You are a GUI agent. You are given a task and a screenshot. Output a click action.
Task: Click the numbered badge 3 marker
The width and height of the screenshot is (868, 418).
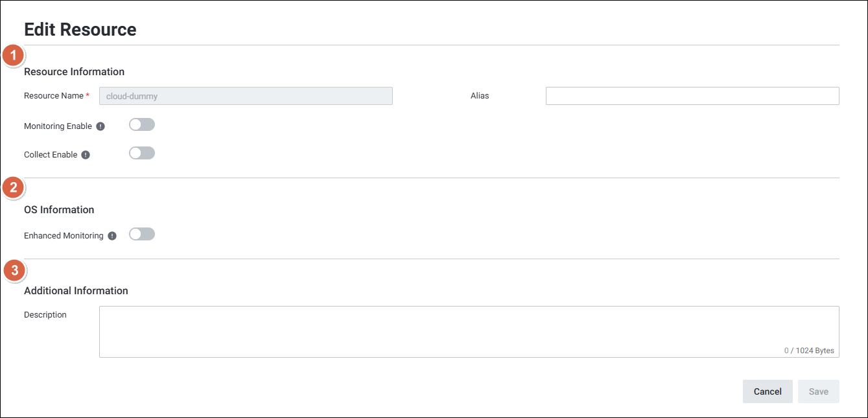coord(14,270)
